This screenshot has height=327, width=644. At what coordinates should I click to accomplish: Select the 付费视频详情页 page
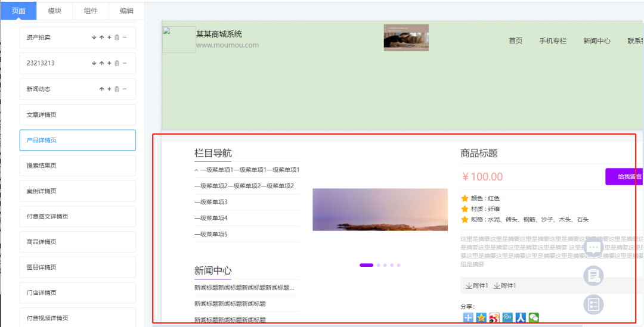click(x=78, y=317)
